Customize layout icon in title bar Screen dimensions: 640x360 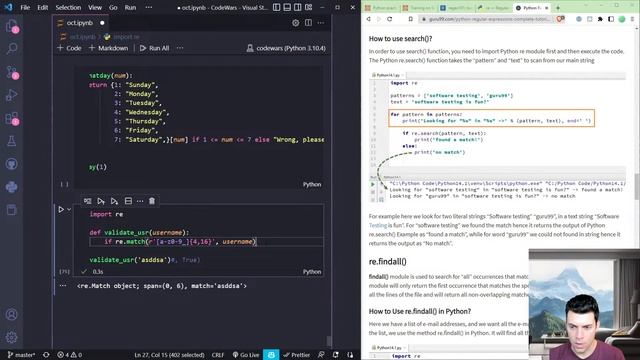coord(309,7)
